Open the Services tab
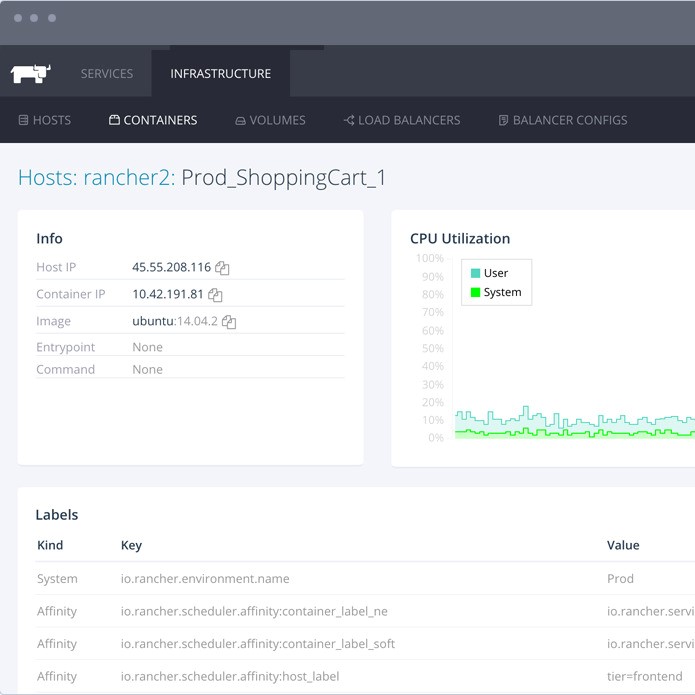Viewport: 695px width, 695px height. (107, 74)
